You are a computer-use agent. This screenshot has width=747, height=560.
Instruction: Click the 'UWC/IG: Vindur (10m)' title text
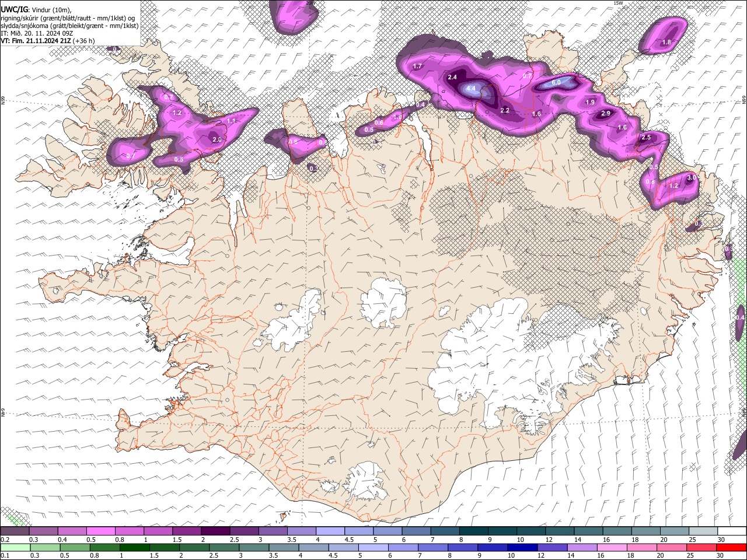(36, 10)
